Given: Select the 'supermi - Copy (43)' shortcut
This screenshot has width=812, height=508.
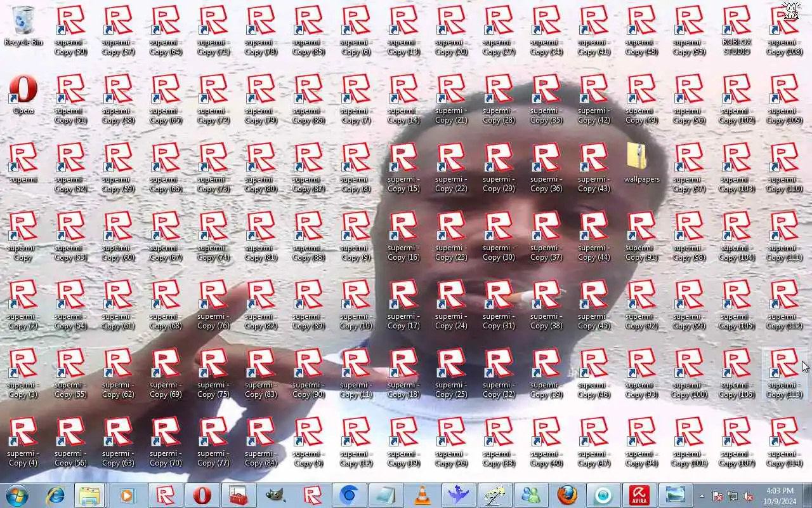Looking at the screenshot, I should 594,168.
